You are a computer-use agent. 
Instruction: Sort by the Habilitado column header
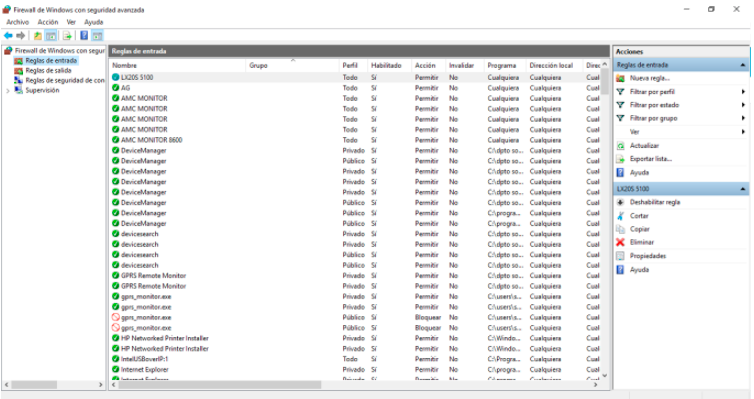[x=390, y=65]
